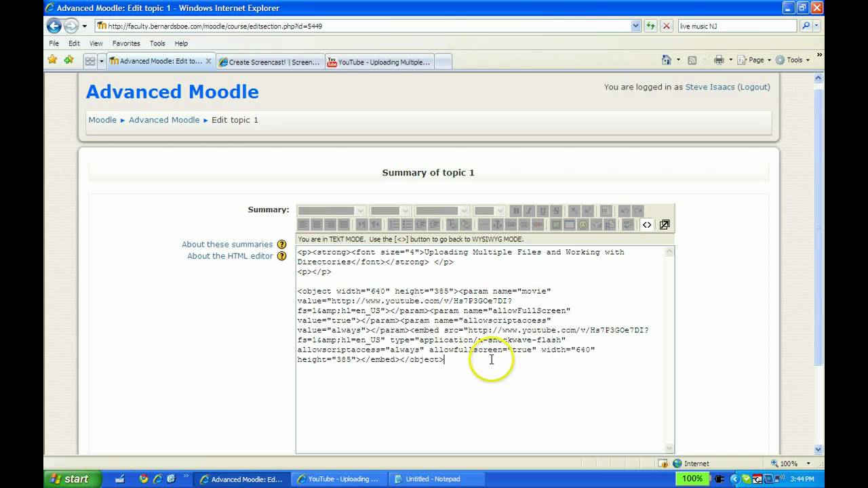The height and width of the screenshot is (488, 868).
Task: Align text right in the editor toolbar
Action: click(330, 224)
